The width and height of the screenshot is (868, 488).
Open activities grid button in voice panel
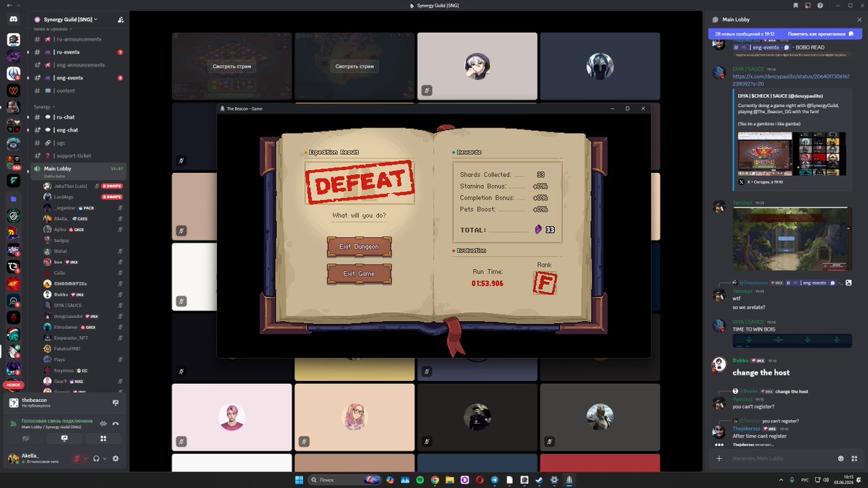[x=103, y=438]
